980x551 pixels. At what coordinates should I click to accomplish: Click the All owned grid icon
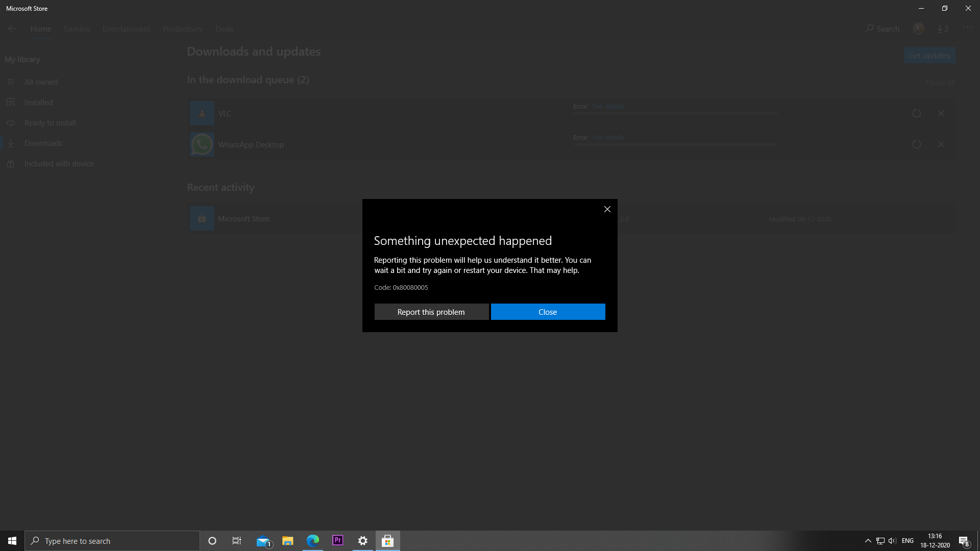[11, 82]
